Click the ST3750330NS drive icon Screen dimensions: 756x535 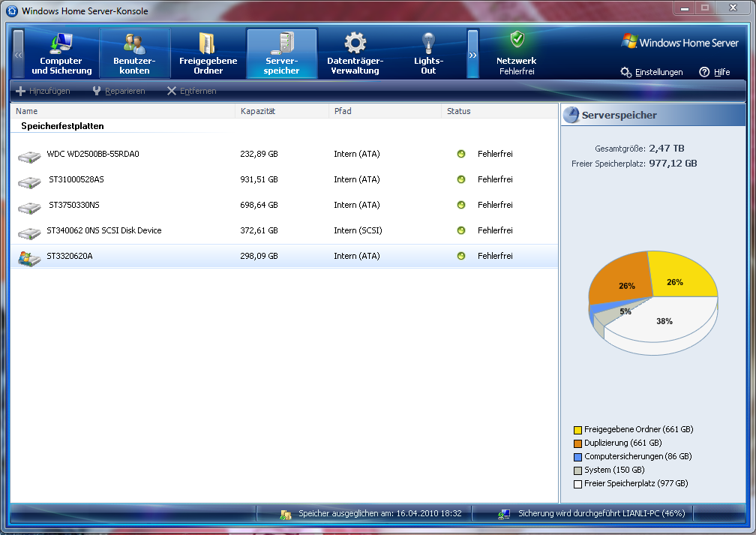[x=29, y=207]
